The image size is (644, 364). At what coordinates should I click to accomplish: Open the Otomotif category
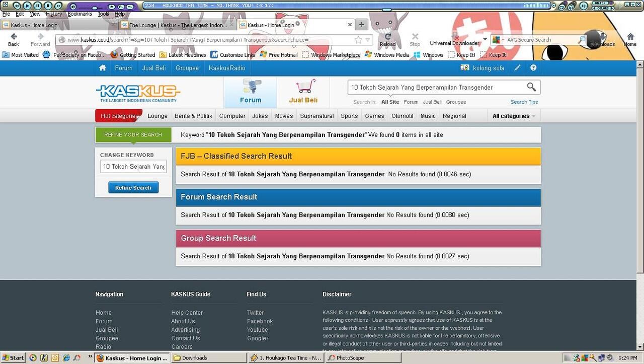(403, 116)
